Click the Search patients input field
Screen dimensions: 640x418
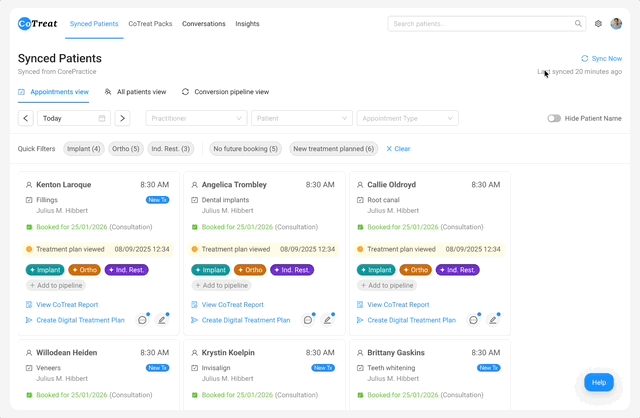(487, 24)
